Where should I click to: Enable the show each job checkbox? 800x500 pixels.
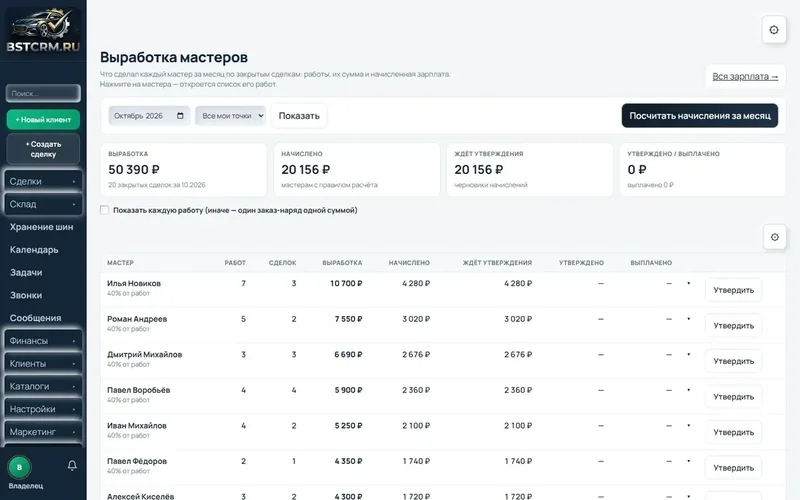[105, 210]
